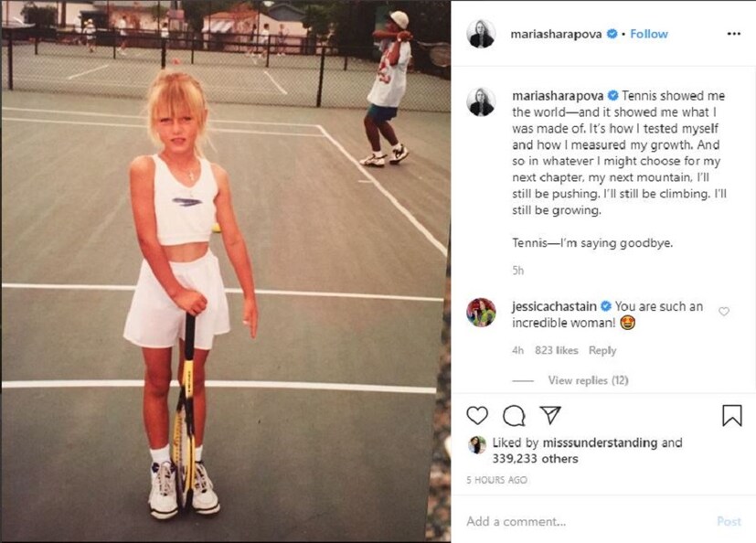
Task: Follow mariasharapova's account
Action: click(x=649, y=34)
